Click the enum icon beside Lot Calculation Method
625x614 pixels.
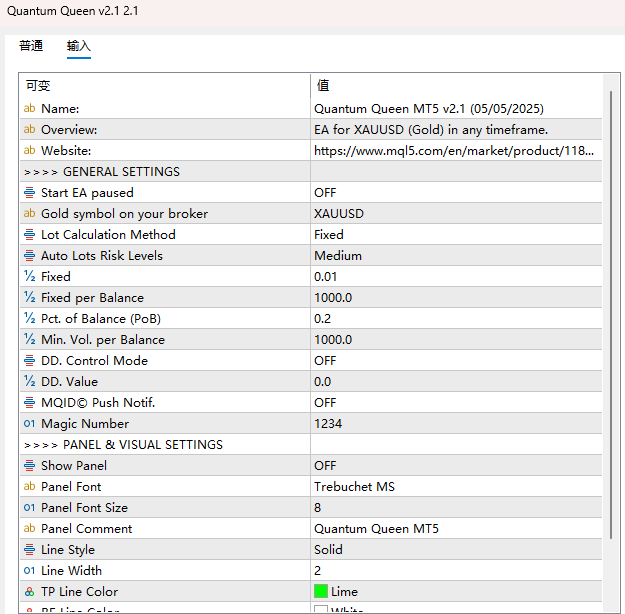(x=29, y=234)
